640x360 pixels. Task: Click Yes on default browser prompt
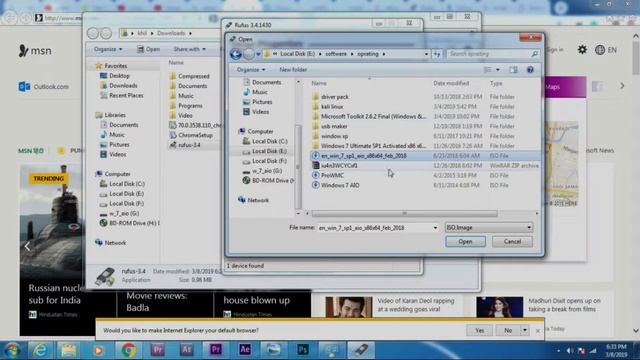(x=480, y=330)
